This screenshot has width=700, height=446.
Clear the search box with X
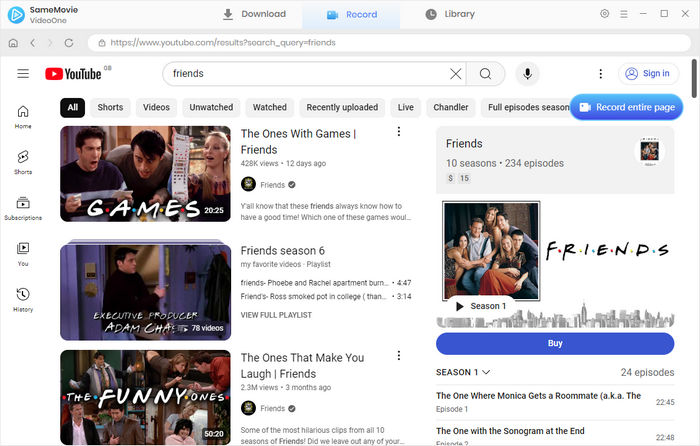point(455,74)
